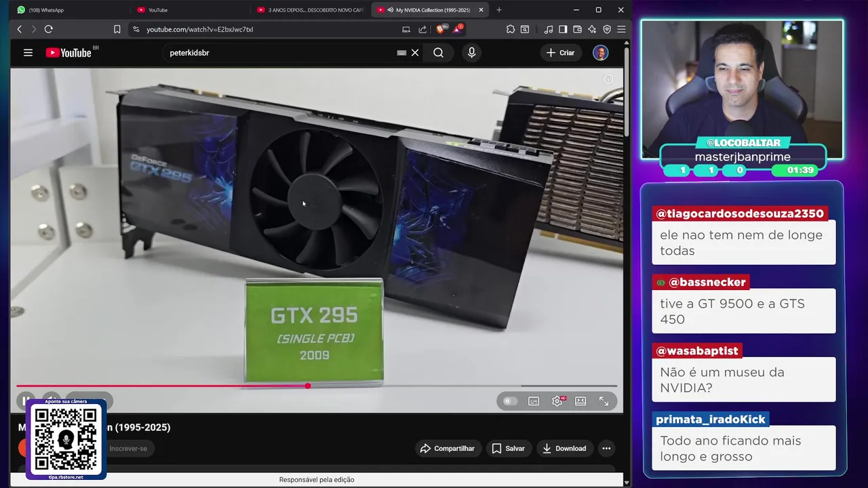Toggle subtitles in the video player
This screenshot has height=488, width=868.
[x=534, y=401]
